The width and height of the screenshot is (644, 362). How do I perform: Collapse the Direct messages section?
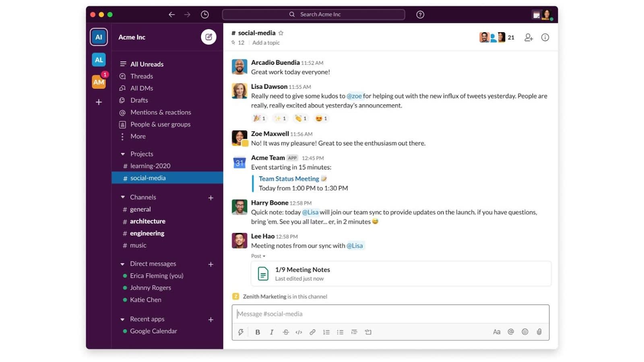click(x=123, y=264)
